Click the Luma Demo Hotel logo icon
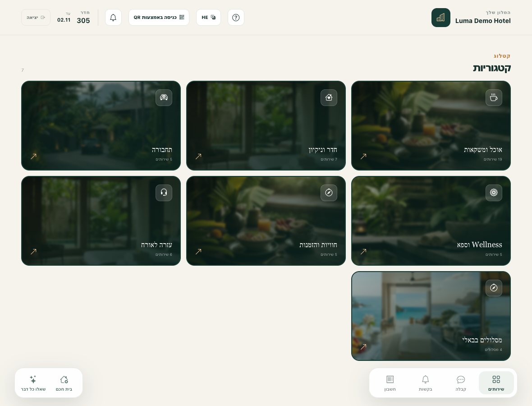This screenshot has height=406, width=532. (x=441, y=18)
